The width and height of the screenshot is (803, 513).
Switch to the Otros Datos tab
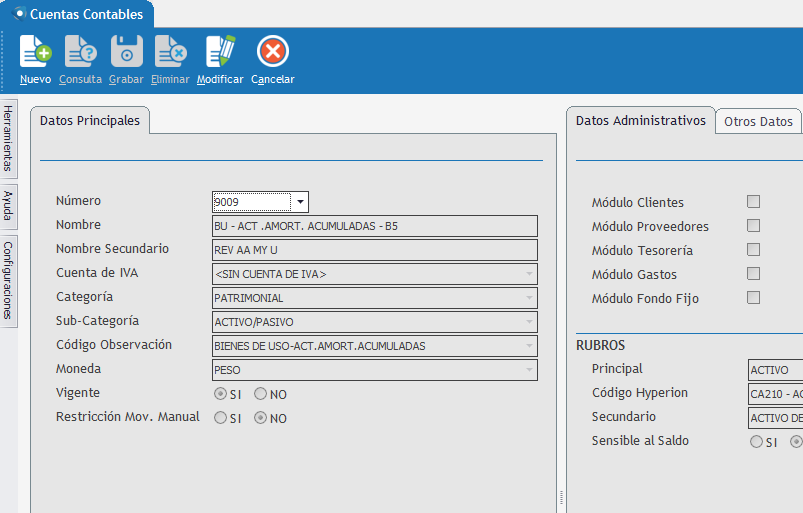click(758, 122)
